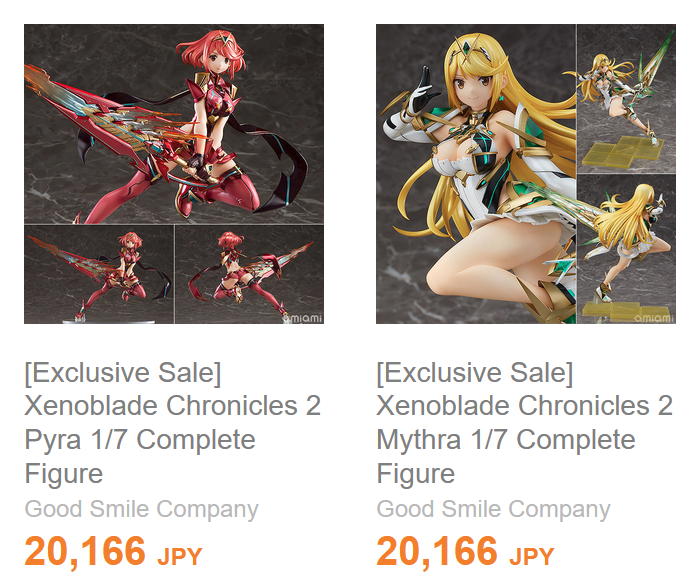Click the amiami watermark on Pyra image

click(303, 318)
